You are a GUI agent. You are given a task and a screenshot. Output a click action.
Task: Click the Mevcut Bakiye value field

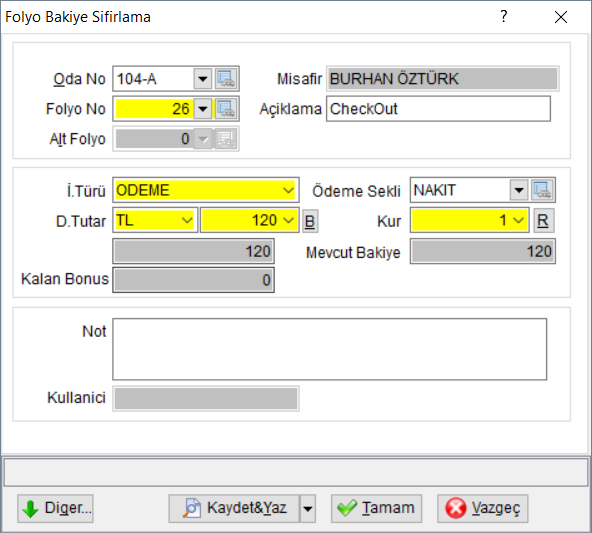[x=483, y=251]
